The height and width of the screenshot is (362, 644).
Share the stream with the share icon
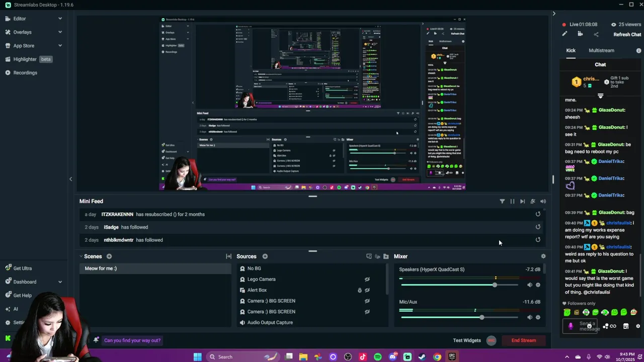(x=596, y=34)
